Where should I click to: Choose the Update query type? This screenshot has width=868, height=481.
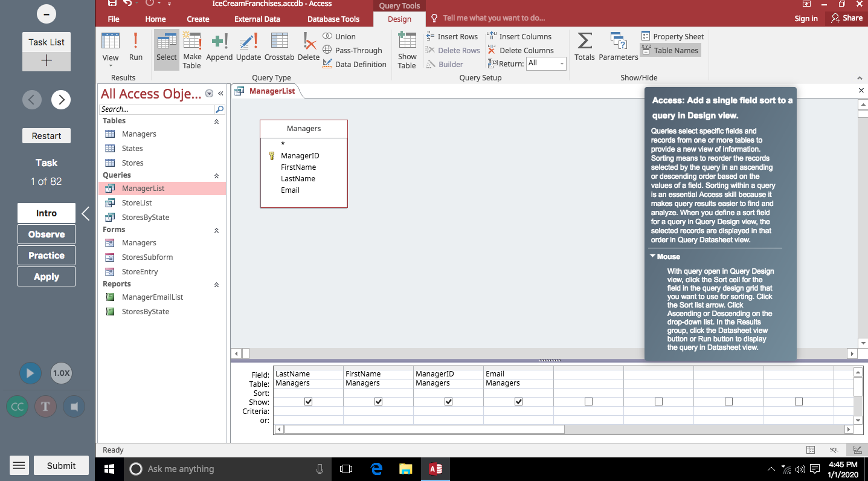click(x=248, y=47)
